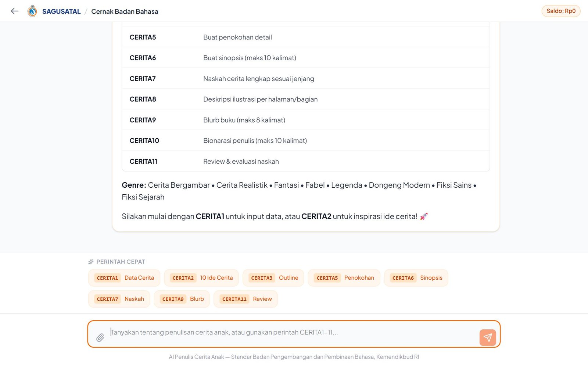Select CERITA7 row label in table

coord(143,79)
